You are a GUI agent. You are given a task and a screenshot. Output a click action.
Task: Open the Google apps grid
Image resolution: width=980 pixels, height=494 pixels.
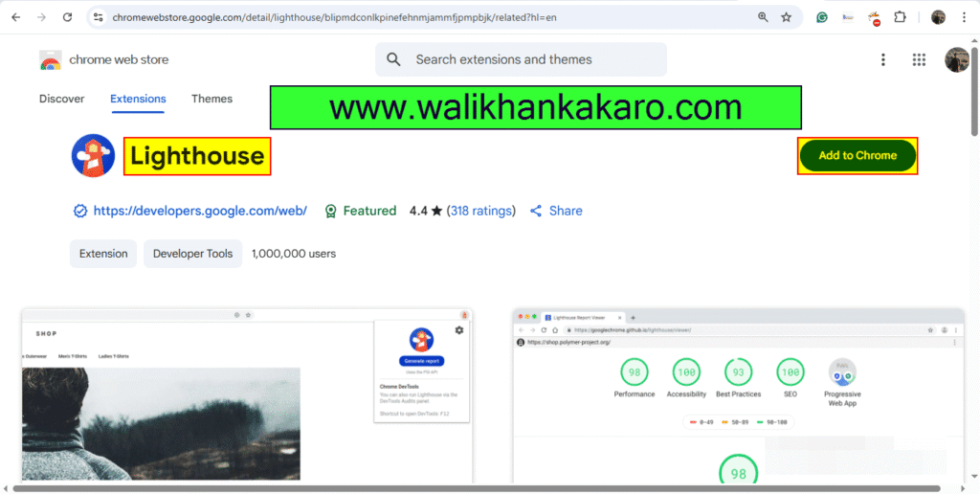click(x=919, y=59)
